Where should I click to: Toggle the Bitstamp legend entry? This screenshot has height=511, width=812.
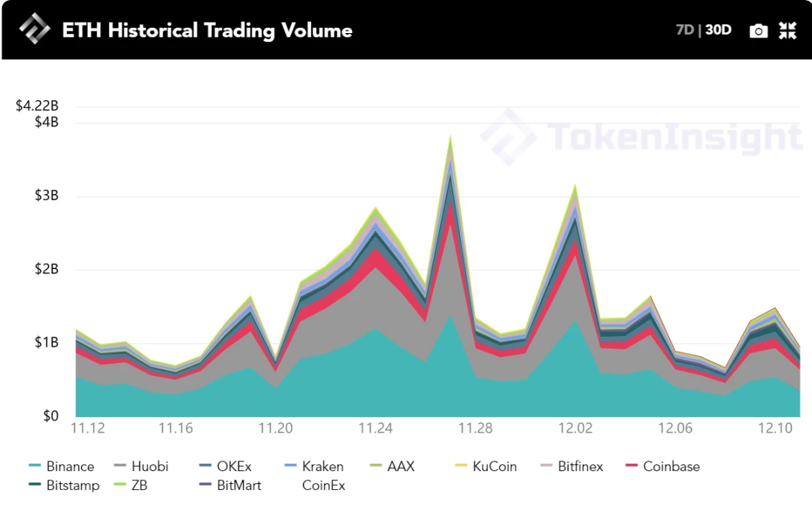pyautogui.click(x=64, y=485)
